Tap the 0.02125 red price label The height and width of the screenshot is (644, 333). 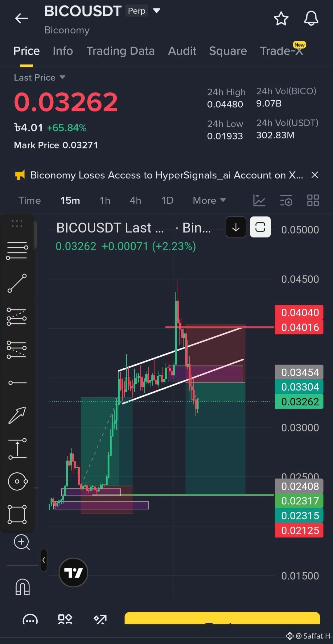[x=299, y=530]
